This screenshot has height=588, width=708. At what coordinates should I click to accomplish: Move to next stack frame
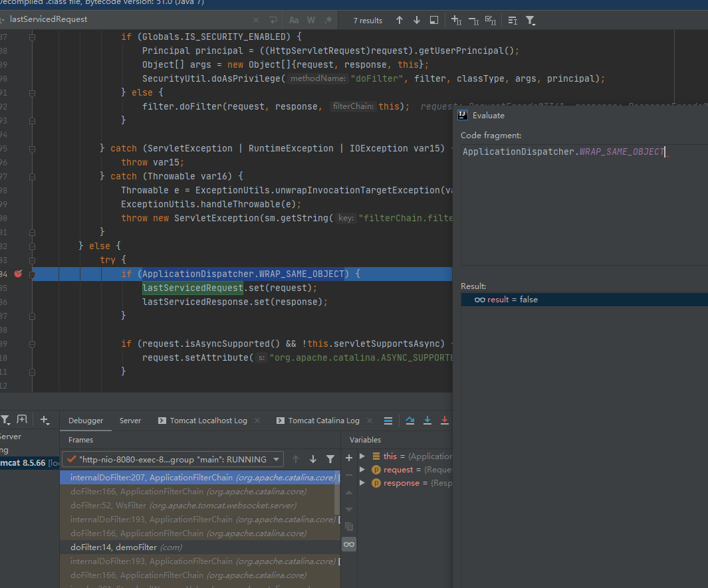click(x=313, y=459)
